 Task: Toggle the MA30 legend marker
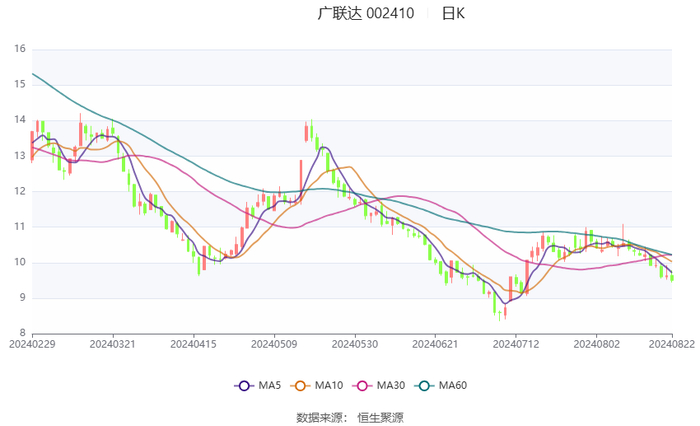click(362, 386)
